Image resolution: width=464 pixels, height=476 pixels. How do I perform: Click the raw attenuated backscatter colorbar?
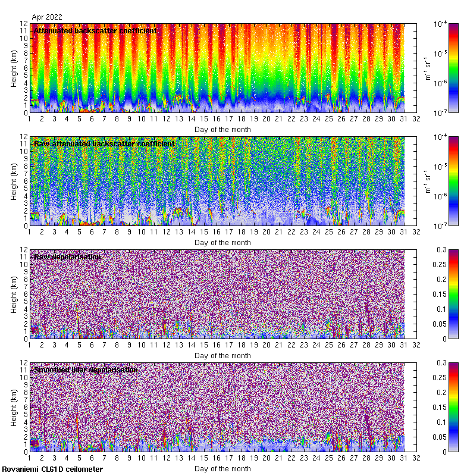point(453,181)
